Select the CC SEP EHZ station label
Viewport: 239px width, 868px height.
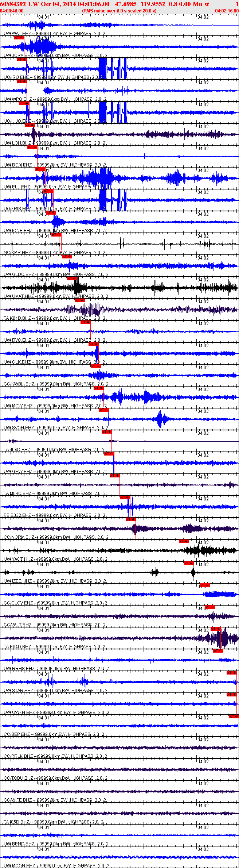[54, 734]
